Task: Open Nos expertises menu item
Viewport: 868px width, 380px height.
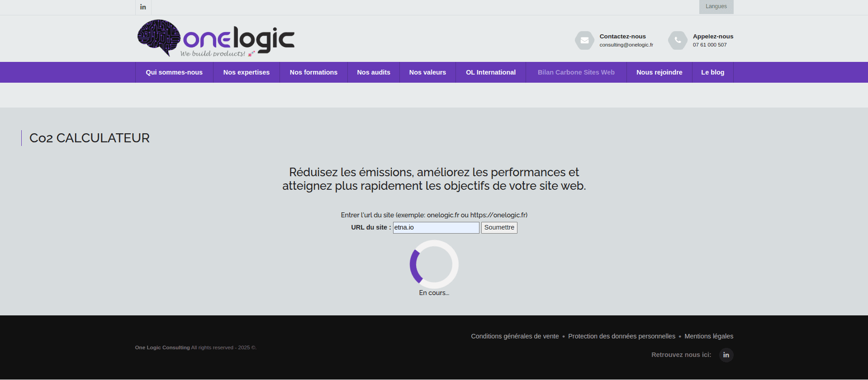Action: (246, 72)
